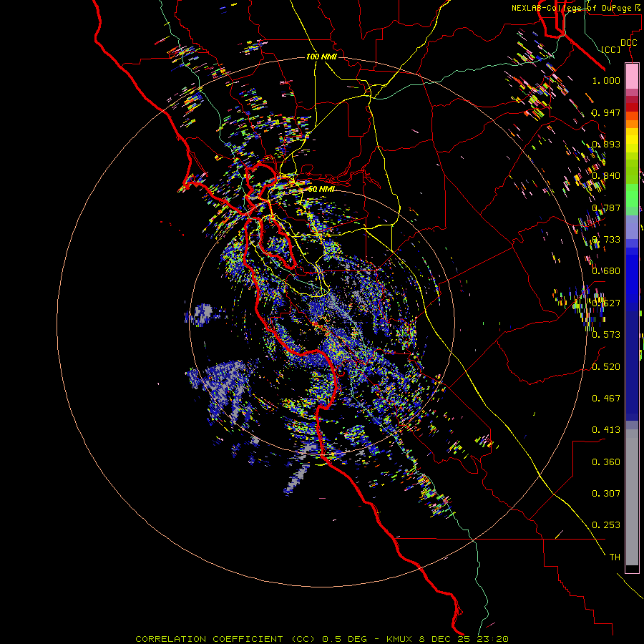
Task: Select the 0.253 legend value
Action: (x=606, y=525)
